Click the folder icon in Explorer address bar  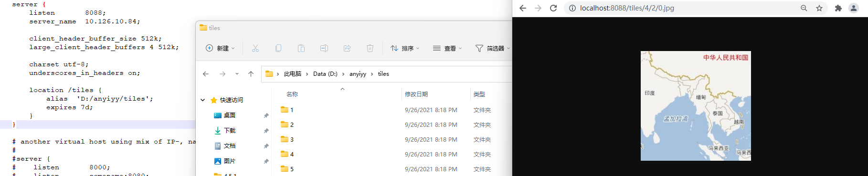pyautogui.click(x=269, y=74)
